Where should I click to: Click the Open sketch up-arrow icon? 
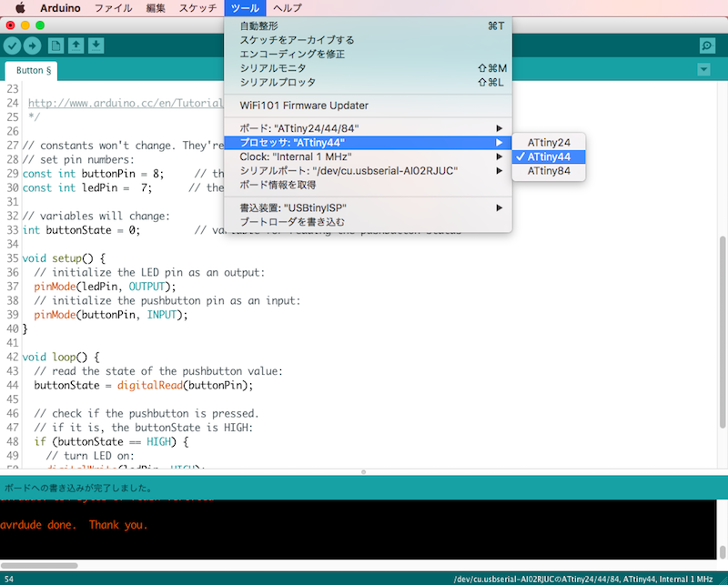tap(76, 45)
